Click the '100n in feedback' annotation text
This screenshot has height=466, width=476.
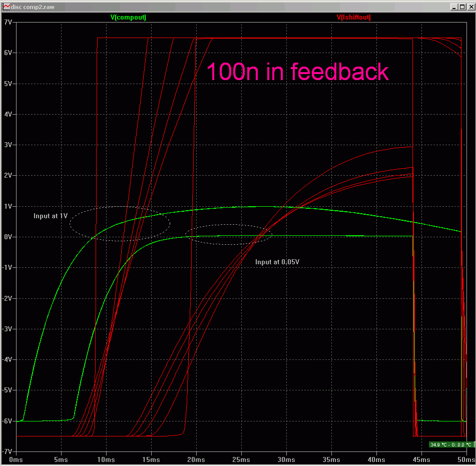point(297,72)
